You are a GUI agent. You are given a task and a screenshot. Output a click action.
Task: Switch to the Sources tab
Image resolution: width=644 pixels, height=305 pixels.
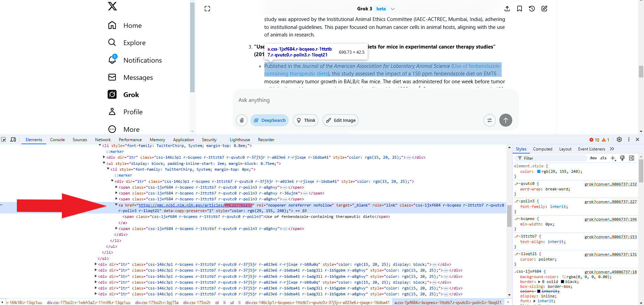pos(80,140)
